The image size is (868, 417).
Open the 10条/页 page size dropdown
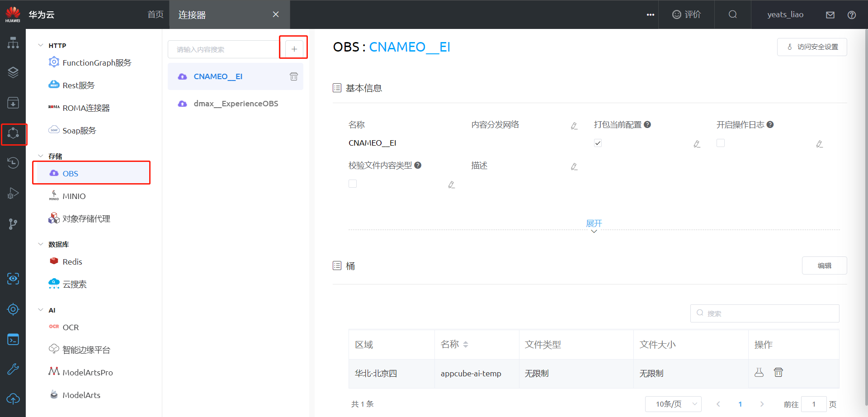(673, 404)
